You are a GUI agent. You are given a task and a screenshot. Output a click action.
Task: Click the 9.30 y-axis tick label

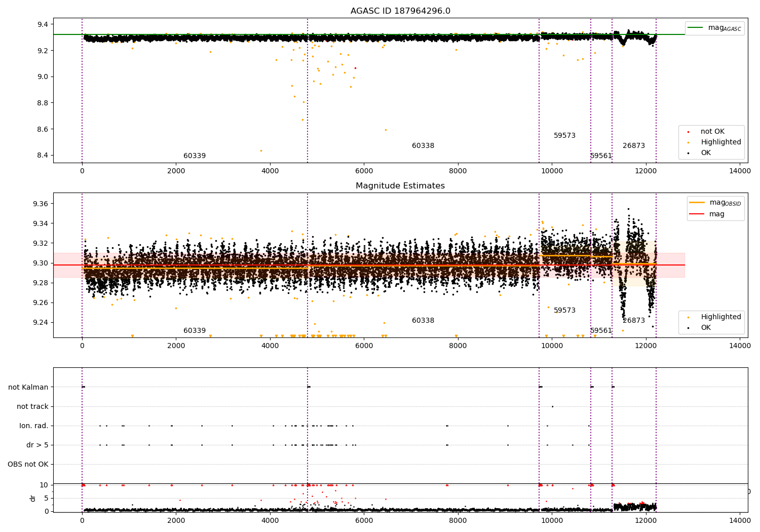click(x=41, y=263)
